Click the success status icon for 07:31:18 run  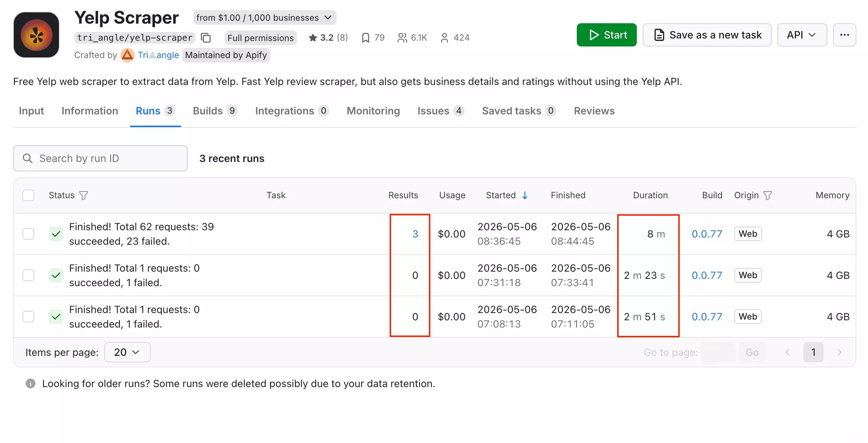point(56,275)
